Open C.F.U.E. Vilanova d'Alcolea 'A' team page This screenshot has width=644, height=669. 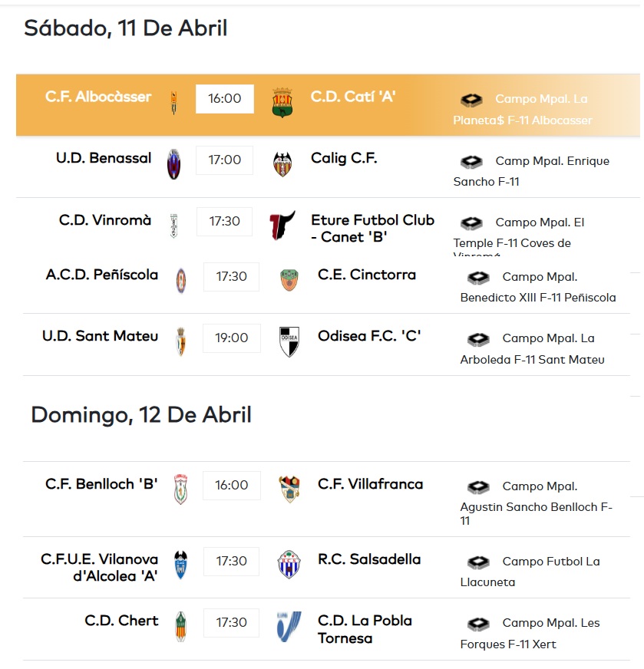click(x=100, y=568)
